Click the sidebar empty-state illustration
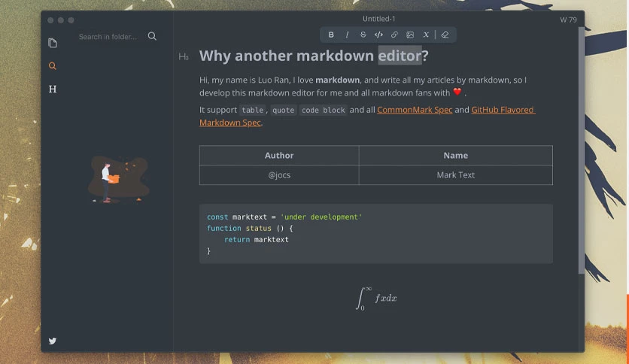 click(118, 179)
